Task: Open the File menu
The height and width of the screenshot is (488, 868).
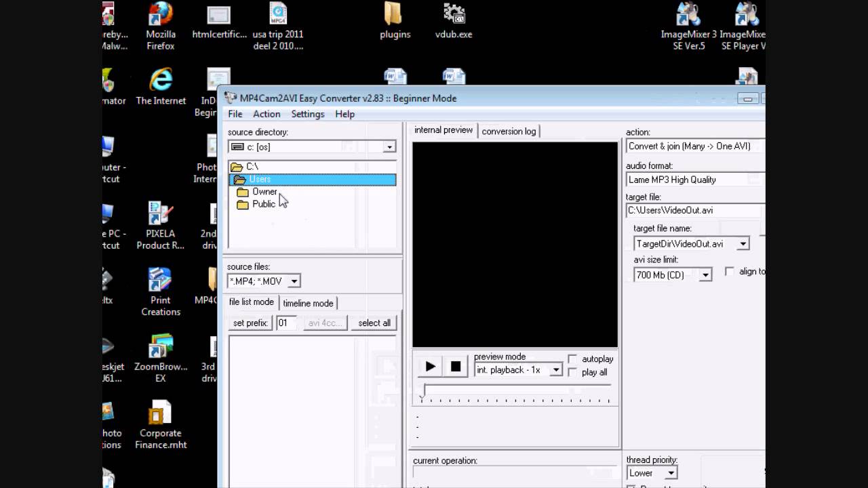Action: pos(235,114)
